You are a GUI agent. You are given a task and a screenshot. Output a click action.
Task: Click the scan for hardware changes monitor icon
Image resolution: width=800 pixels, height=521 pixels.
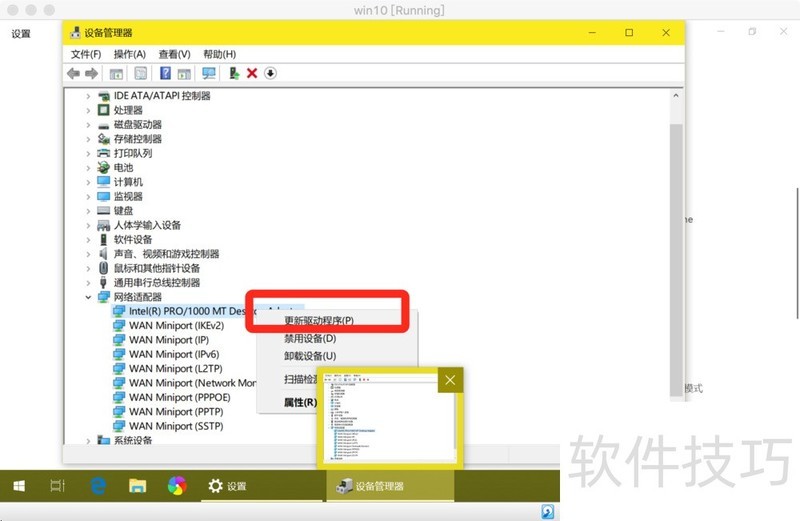(209, 73)
